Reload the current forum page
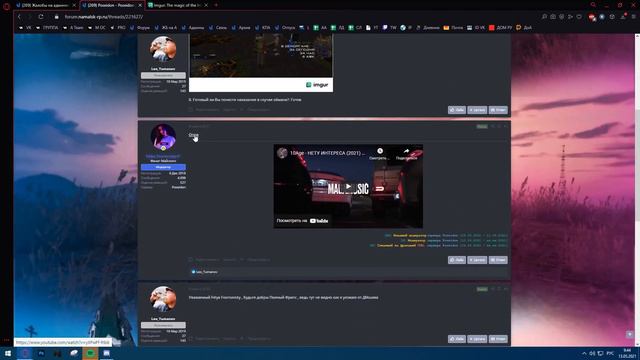 pos(41,17)
